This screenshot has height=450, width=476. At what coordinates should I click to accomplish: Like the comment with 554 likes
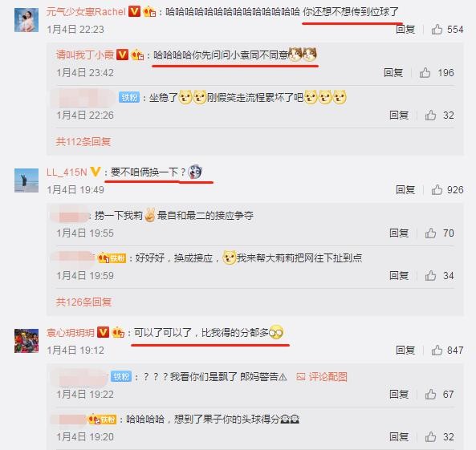point(437,30)
